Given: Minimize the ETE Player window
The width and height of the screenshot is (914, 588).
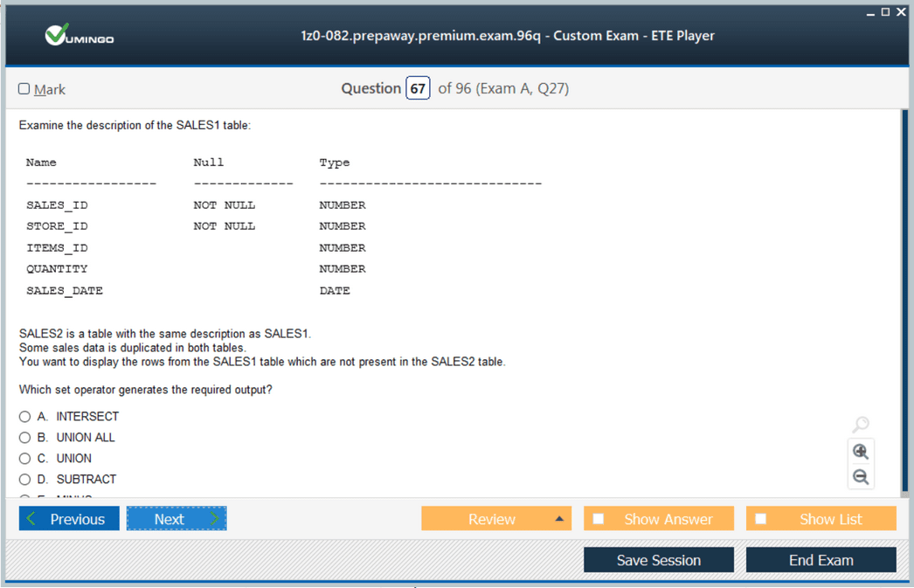Looking at the screenshot, I should click(x=870, y=12).
